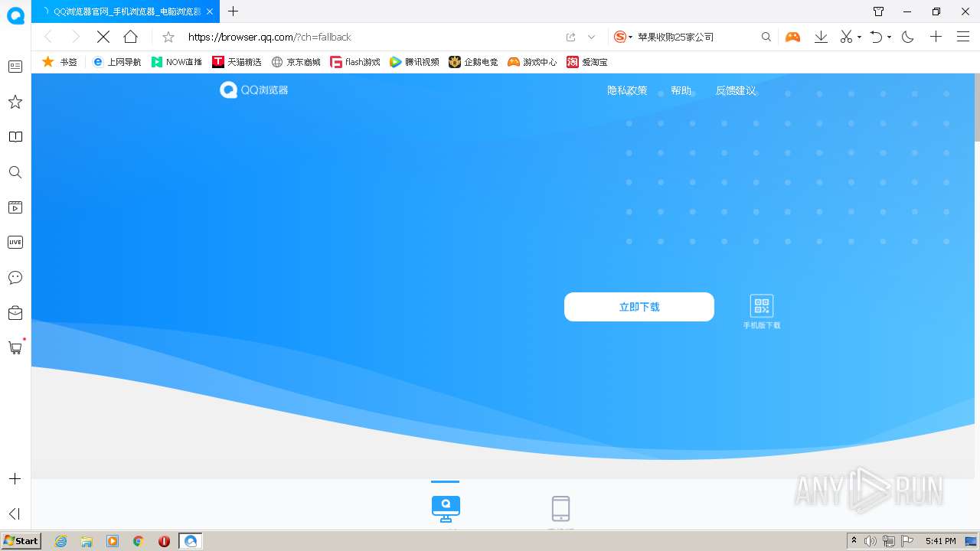Click the scissors screenshot tool
This screenshot has width=980, height=551.
846,37
